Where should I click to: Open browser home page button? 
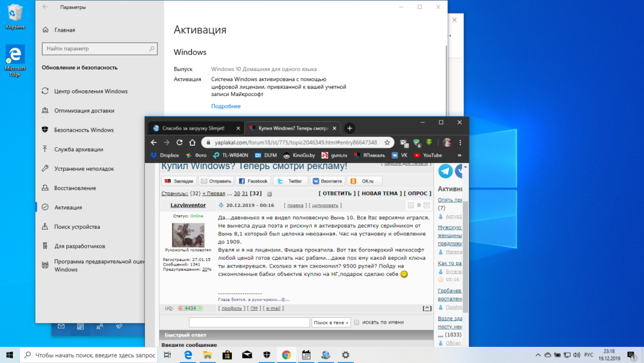[192, 142]
